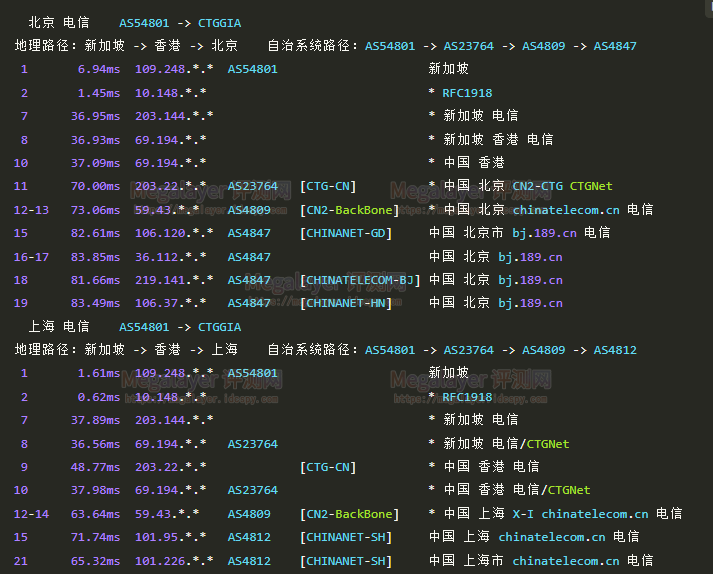713x574 pixels.
Task: Click the 37.89ms latency value
Action: [x=95, y=420]
